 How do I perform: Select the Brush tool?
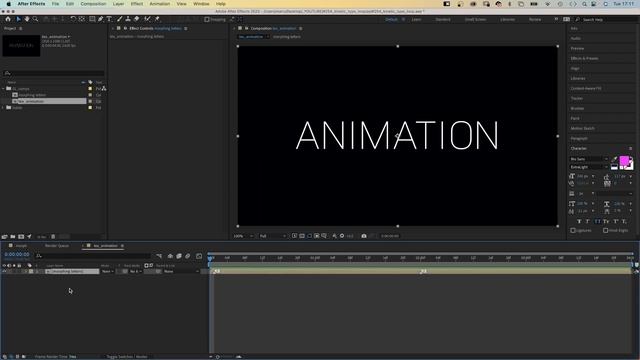click(120, 19)
